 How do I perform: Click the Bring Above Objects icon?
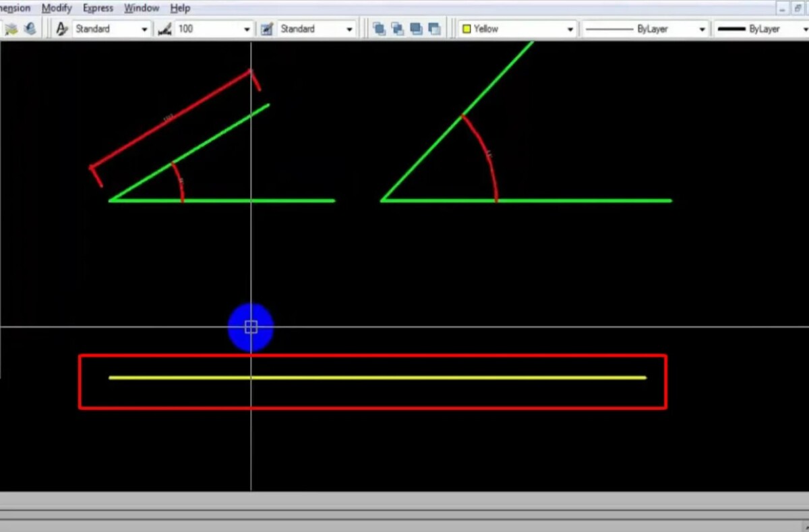(x=416, y=29)
